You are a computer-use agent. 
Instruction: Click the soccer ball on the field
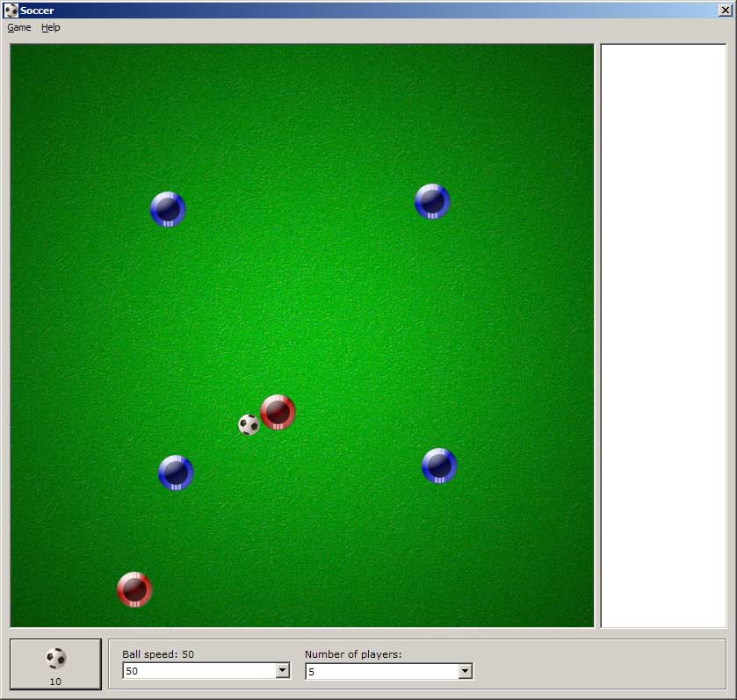pos(249,425)
